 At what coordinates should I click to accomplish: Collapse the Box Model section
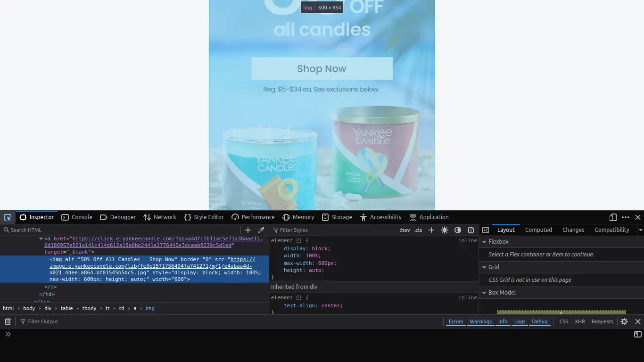tap(484, 293)
